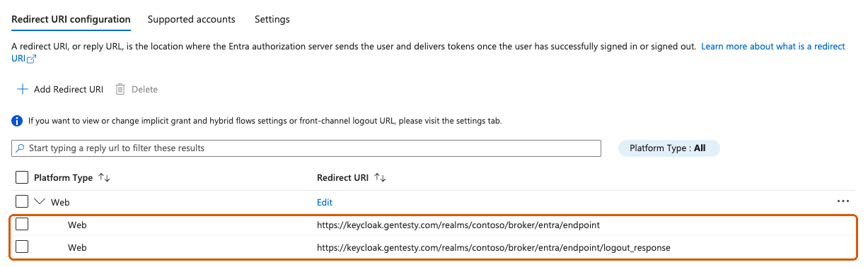Click Edit link for Web platform

coord(325,202)
